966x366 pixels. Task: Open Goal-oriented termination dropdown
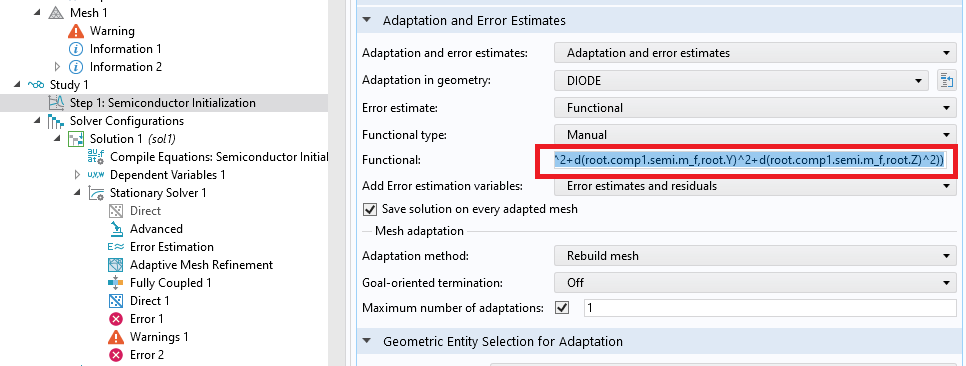click(x=755, y=283)
